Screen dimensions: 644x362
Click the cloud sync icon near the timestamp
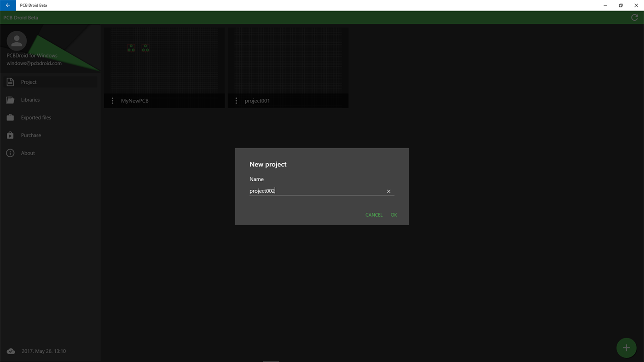[10, 351]
